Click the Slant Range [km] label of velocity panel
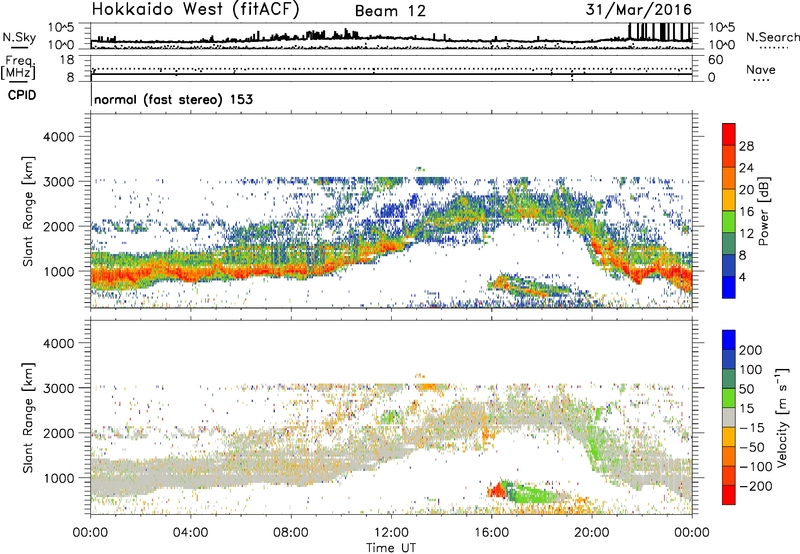This screenshot has width=800, height=554. [28, 418]
